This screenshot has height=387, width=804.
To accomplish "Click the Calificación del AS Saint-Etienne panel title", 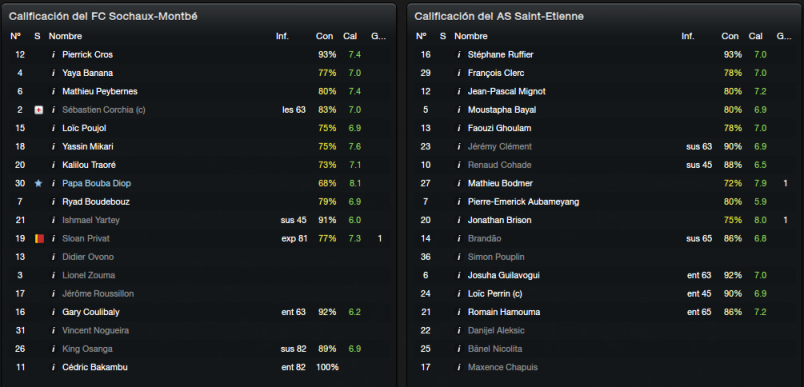I will click(x=499, y=16).
